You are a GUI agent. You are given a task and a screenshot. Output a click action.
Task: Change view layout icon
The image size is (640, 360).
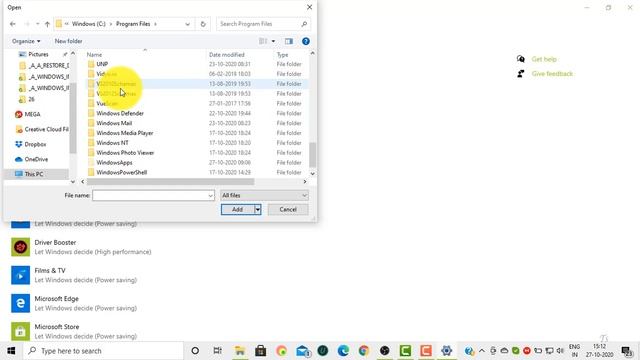[263, 41]
